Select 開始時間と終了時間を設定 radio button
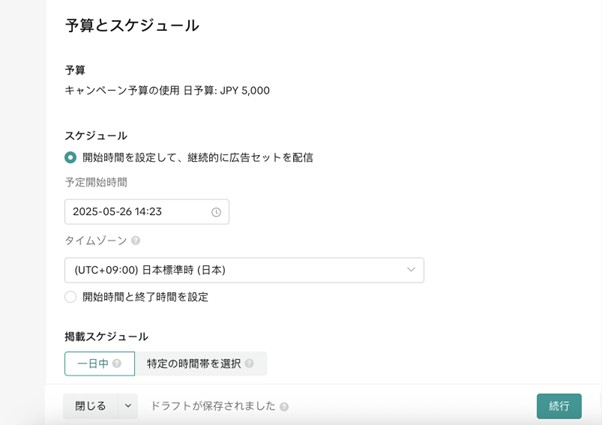 (x=70, y=297)
